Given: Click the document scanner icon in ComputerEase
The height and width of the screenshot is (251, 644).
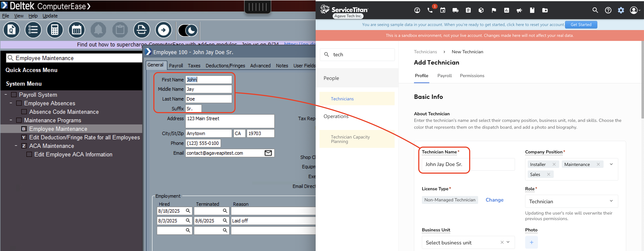Looking at the screenshot, I should [x=142, y=30].
